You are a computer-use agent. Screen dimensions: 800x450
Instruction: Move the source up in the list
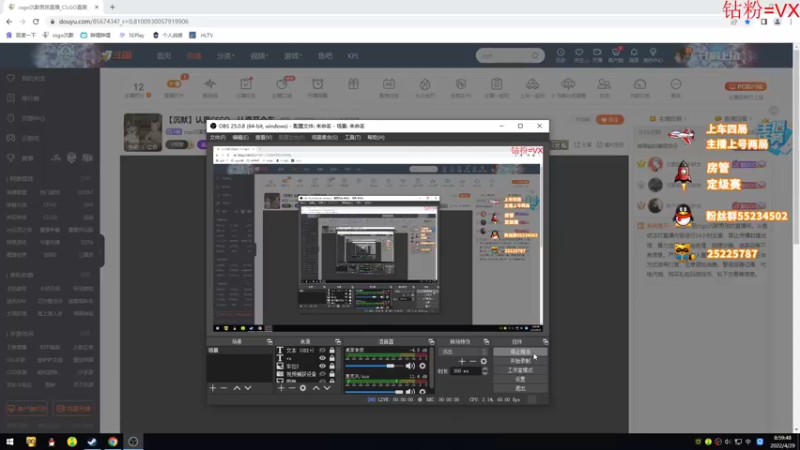[316, 388]
